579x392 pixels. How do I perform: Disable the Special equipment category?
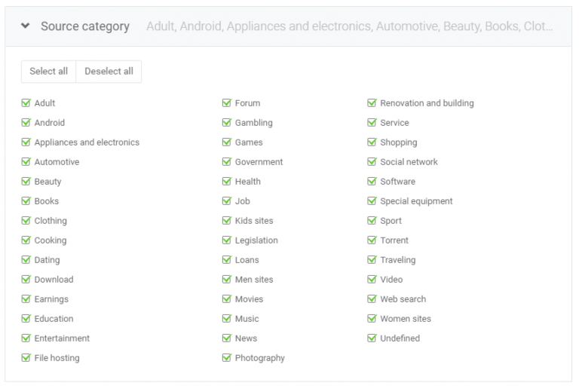coord(372,201)
